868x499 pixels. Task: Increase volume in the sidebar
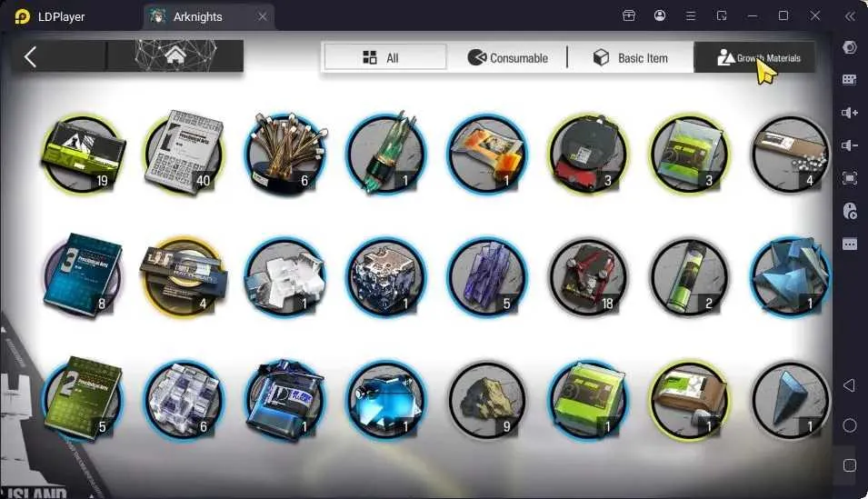click(849, 113)
